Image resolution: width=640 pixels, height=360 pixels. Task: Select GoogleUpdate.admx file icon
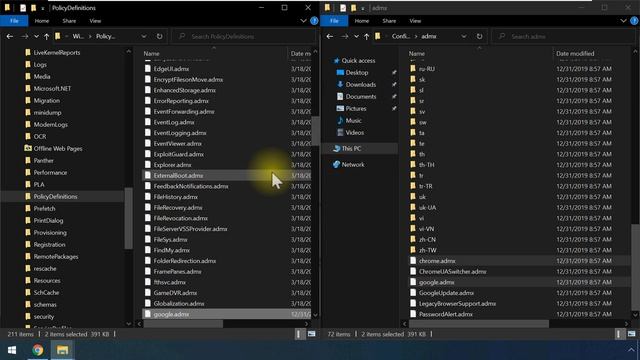[413, 293]
